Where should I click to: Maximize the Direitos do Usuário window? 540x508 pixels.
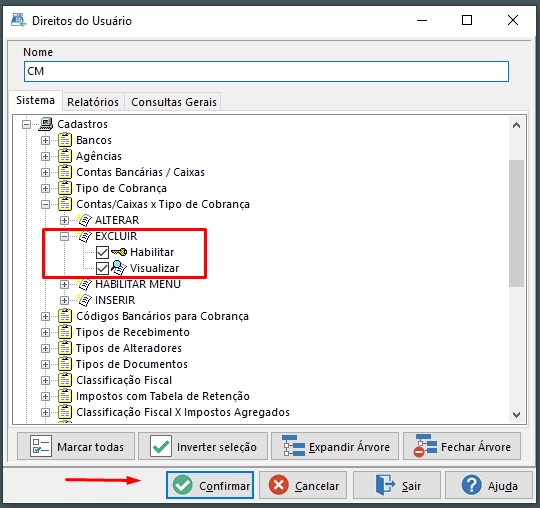point(467,20)
